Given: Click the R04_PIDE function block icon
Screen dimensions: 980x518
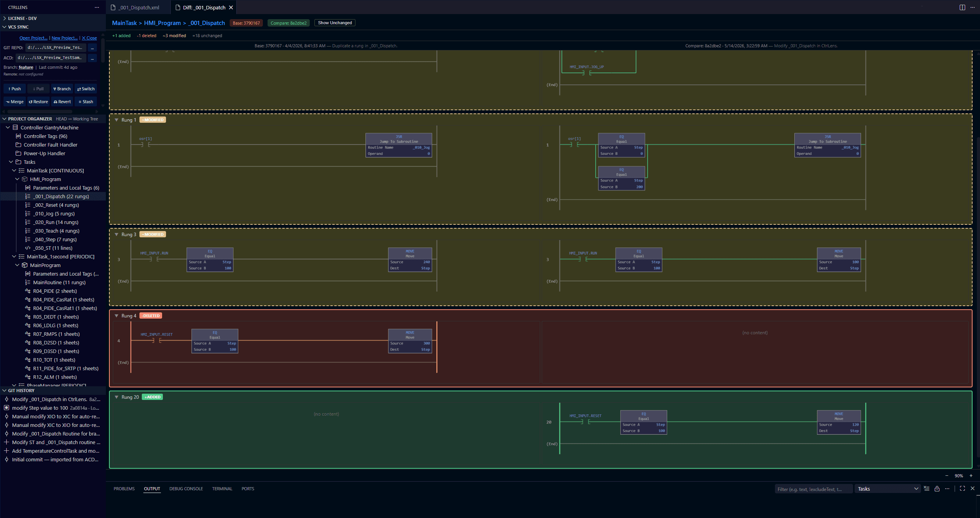Looking at the screenshot, I should 28,291.
